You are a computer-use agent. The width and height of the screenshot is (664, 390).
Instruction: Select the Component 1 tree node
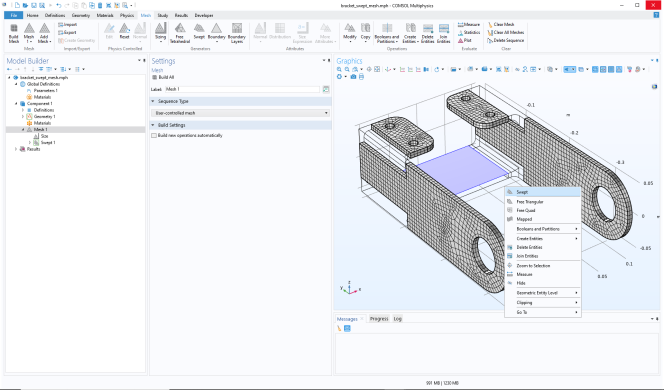40,103
